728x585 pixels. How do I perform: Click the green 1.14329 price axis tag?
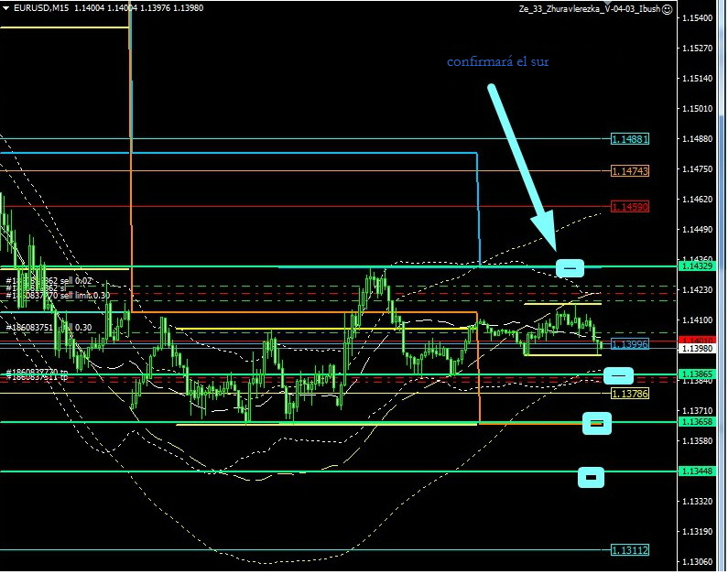(x=696, y=266)
